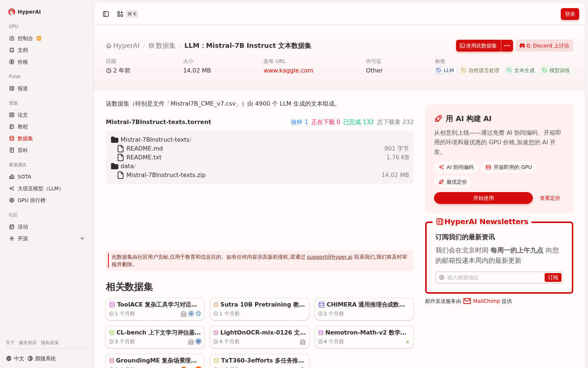Click the 订阅 subscribe button
Screen dimensions: 588x368
click(553, 277)
